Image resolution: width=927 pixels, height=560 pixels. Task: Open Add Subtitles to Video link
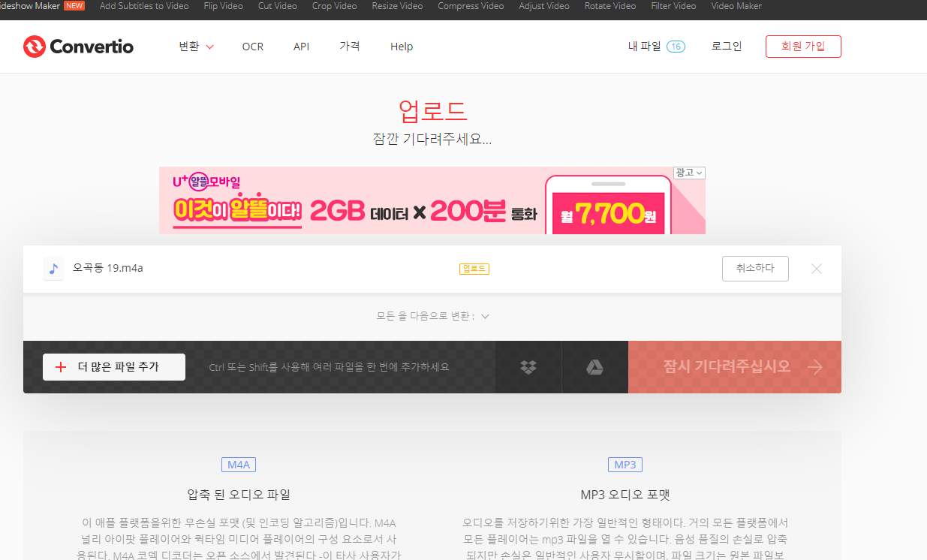144,6
